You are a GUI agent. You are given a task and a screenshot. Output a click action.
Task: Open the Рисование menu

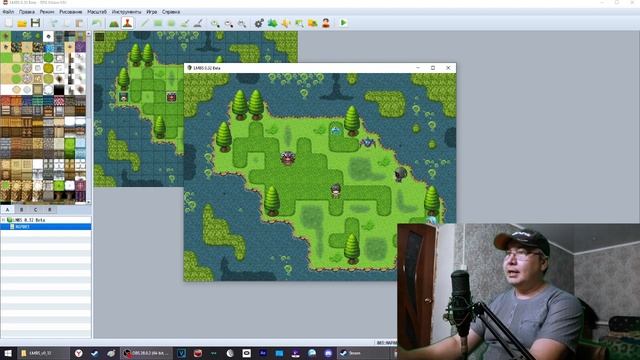71,12
